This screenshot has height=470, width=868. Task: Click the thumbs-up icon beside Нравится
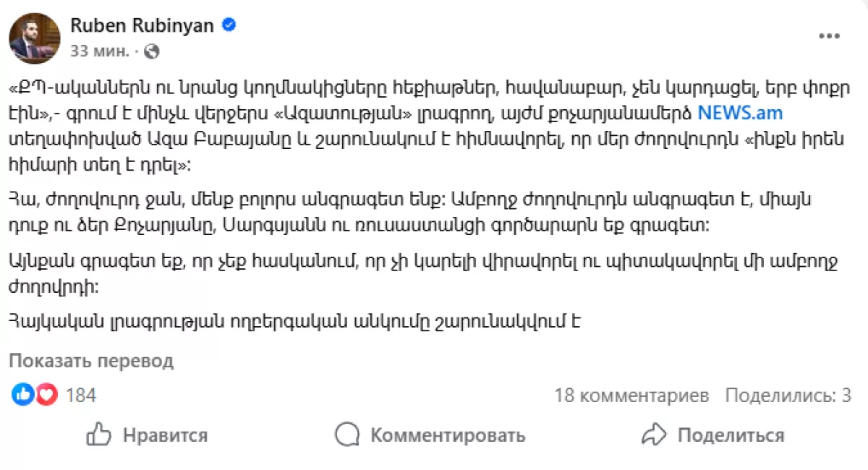98,435
